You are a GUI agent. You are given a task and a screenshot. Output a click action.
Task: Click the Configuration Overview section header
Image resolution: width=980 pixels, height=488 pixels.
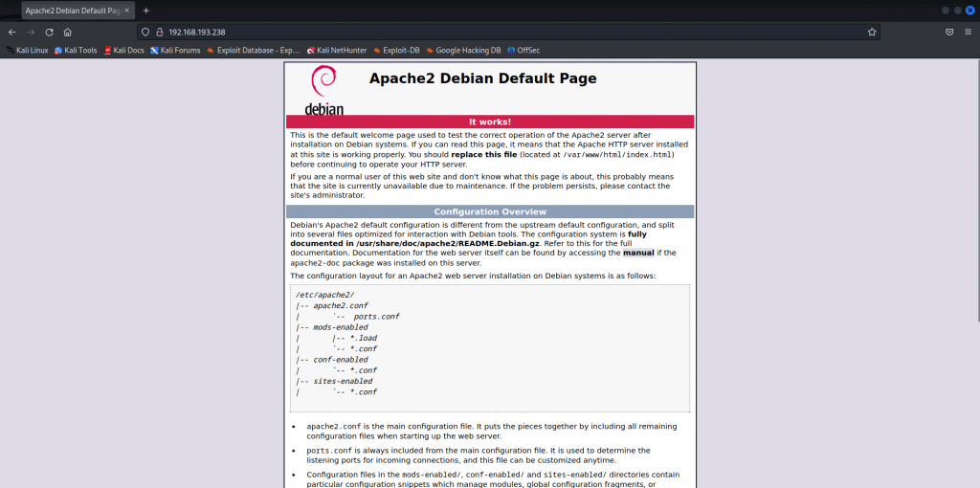490,211
